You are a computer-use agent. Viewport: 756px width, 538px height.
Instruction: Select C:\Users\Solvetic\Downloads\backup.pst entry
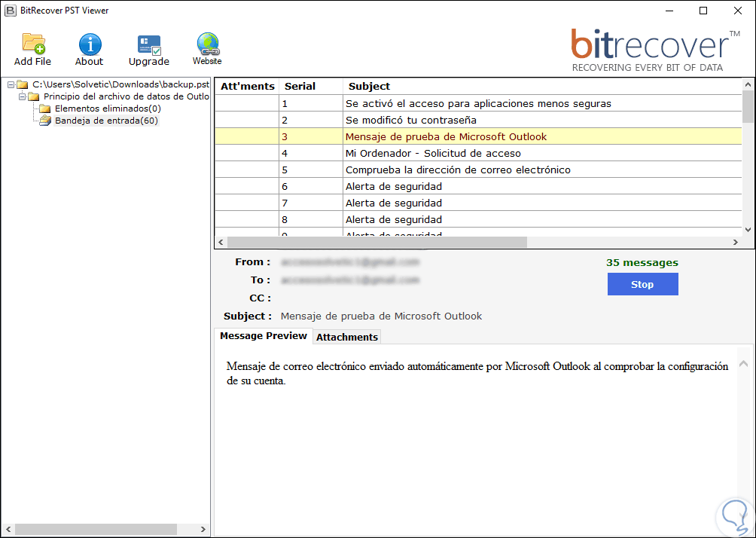120,84
